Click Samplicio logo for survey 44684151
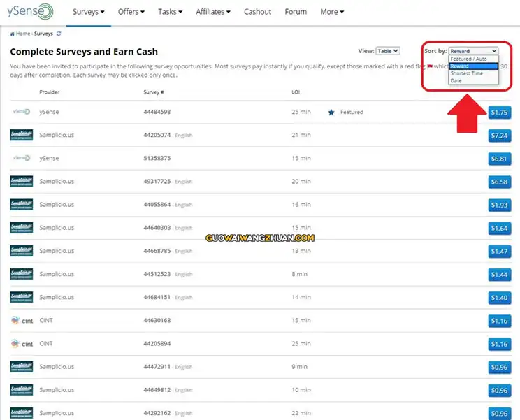 pos(22,297)
